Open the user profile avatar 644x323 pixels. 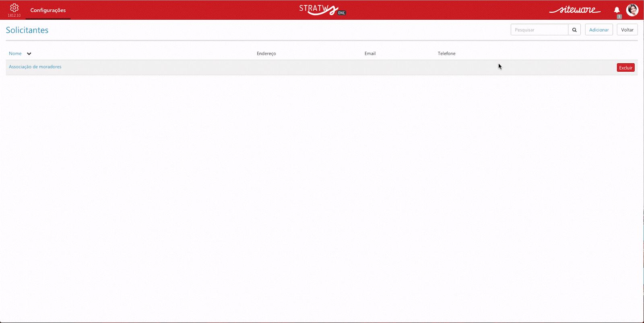tap(632, 10)
